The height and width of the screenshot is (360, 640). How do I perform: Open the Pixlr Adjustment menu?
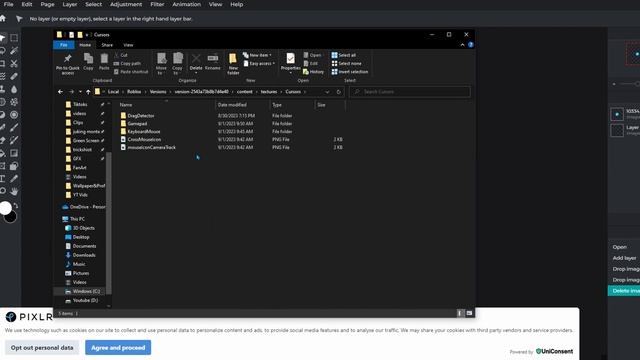click(x=126, y=4)
